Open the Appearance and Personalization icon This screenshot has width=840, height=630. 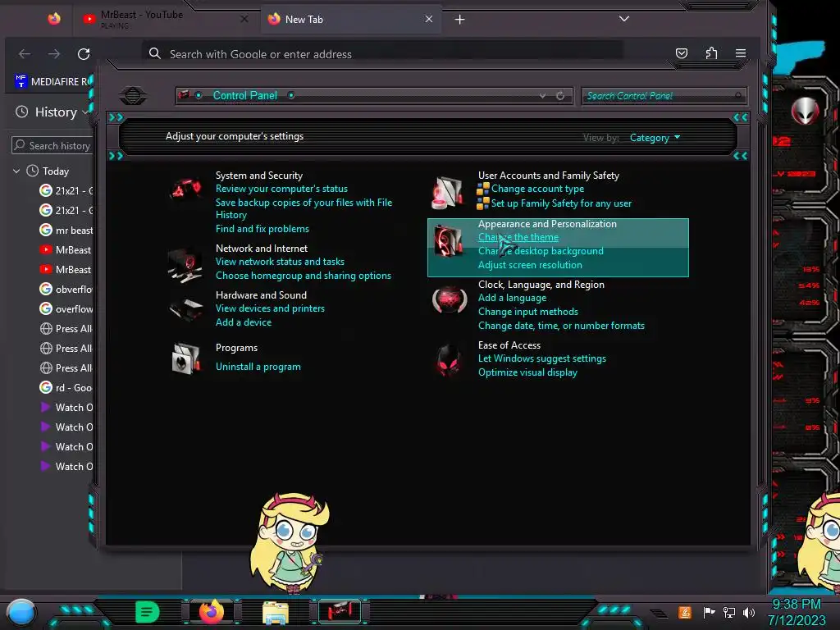[x=448, y=240]
